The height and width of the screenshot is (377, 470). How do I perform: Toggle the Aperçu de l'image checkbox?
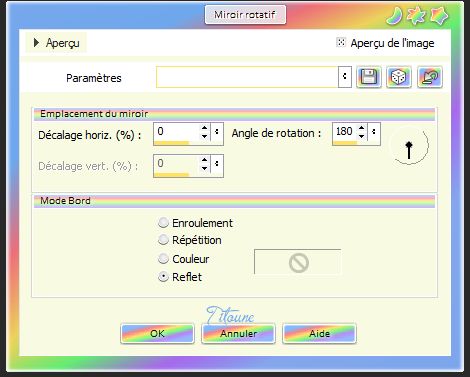341,42
